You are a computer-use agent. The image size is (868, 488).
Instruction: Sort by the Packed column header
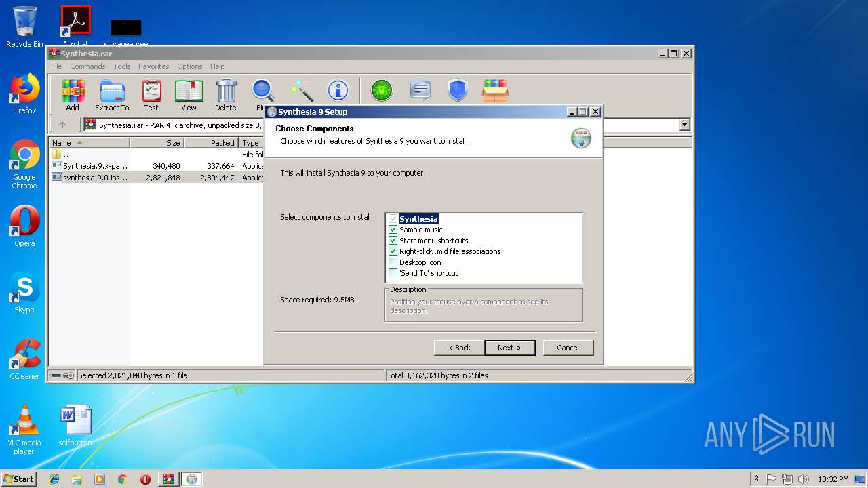tap(212, 143)
